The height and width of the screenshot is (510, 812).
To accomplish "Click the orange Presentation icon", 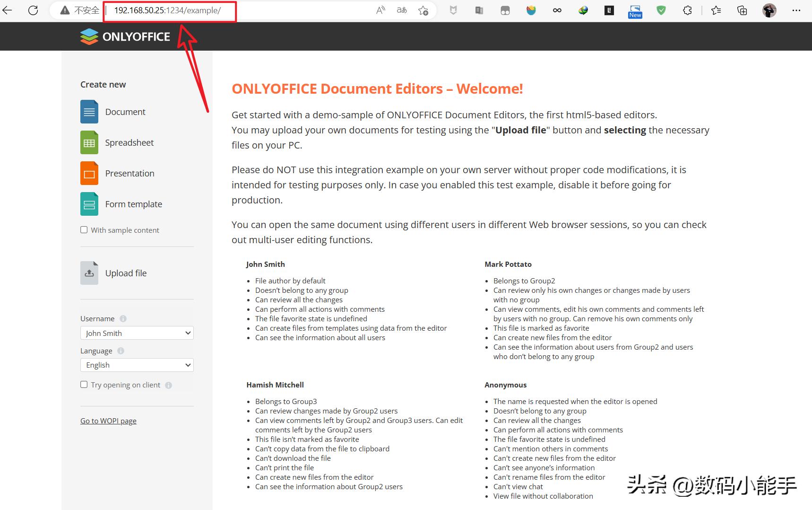I will (x=89, y=173).
